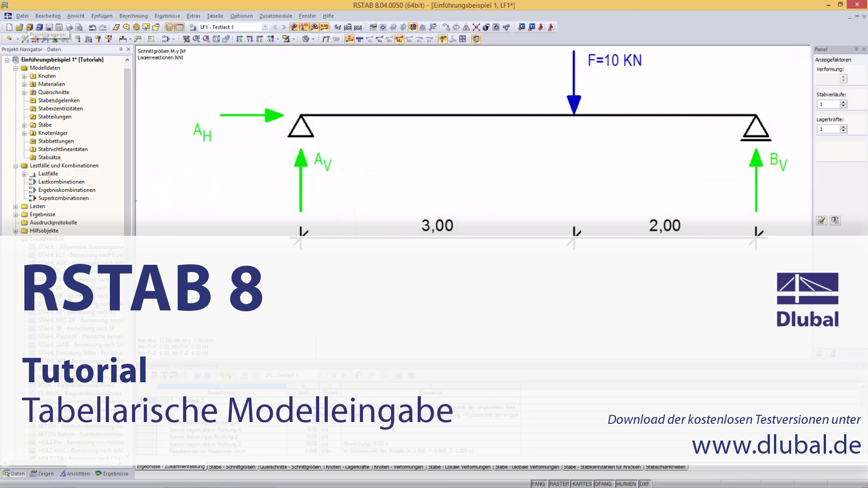Toggle the internal force Vz result button
868x488 pixels.
(x=379, y=39)
